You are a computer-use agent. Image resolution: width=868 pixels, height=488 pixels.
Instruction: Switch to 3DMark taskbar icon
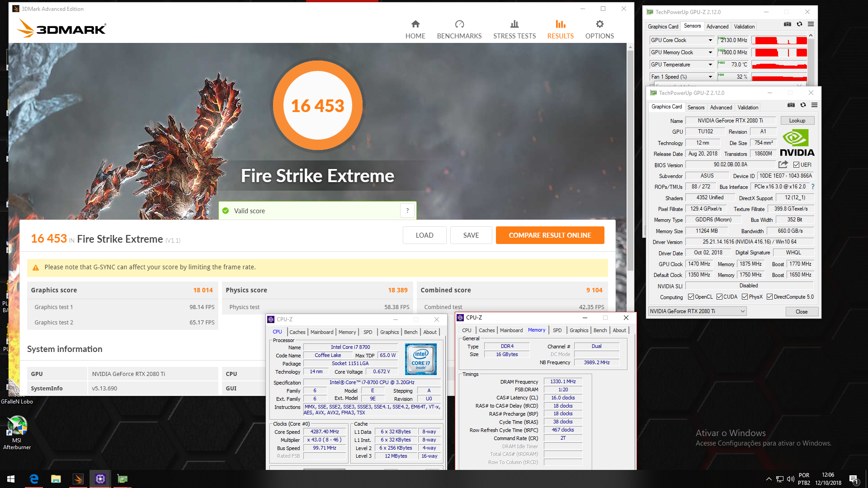point(78,479)
